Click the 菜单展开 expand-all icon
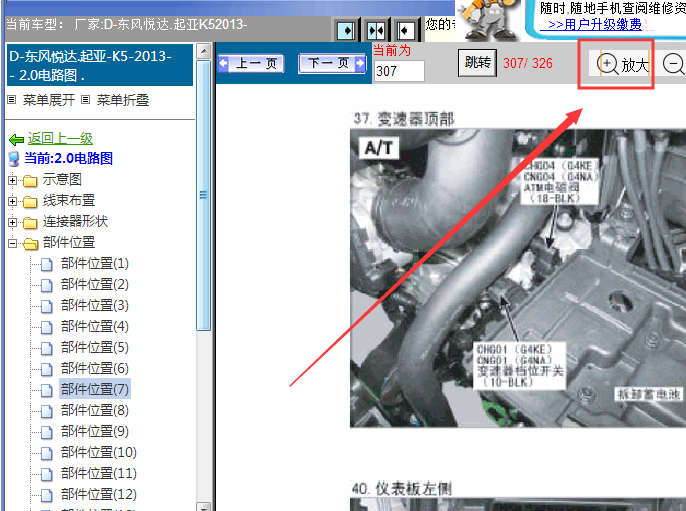Image resolution: width=686 pixels, height=511 pixels. [x=12, y=100]
